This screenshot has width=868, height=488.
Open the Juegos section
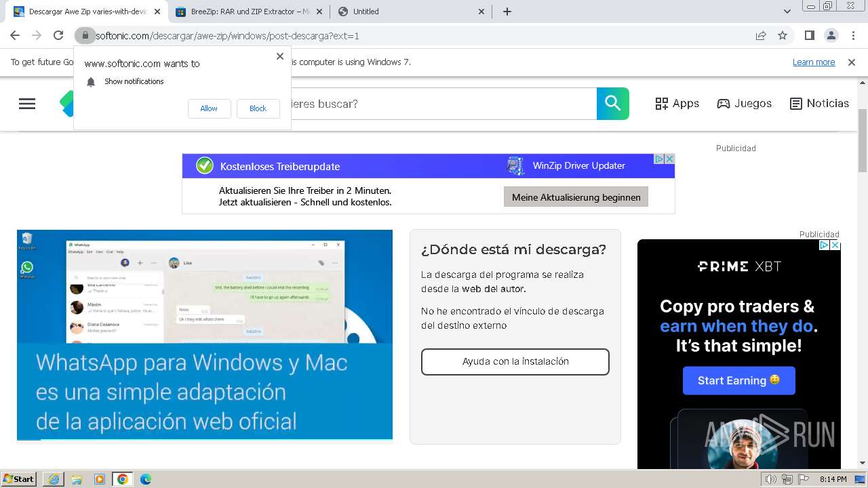(745, 104)
